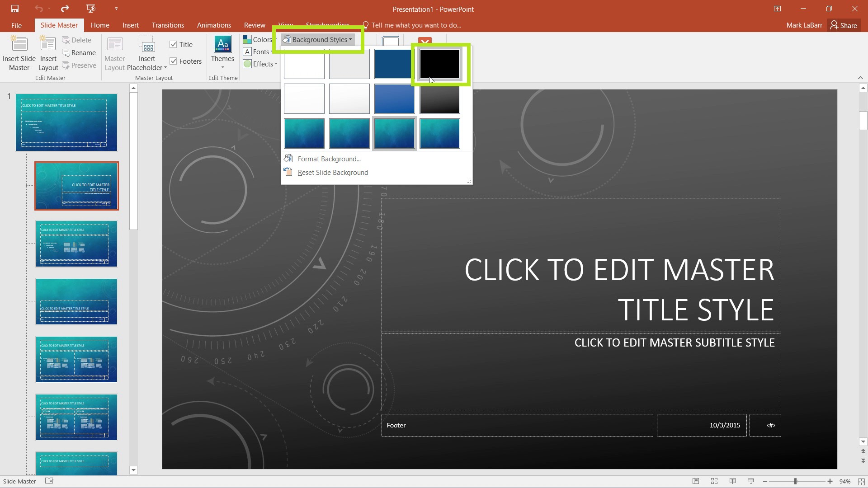Click Format Background option

coord(329,159)
